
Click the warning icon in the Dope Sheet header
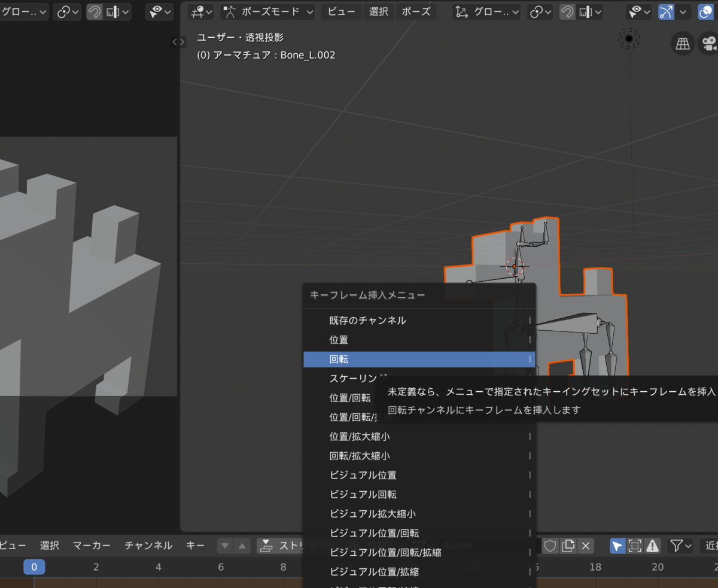pos(652,546)
